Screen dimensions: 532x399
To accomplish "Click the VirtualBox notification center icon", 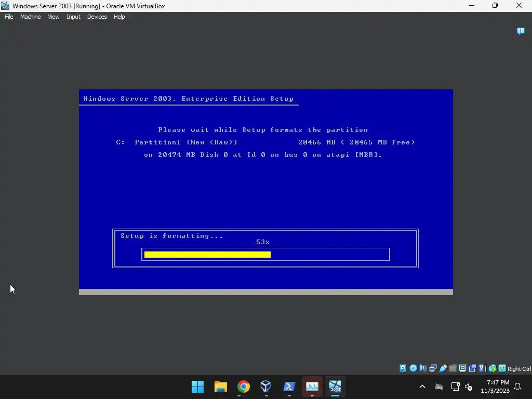I will (x=521, y=31).
